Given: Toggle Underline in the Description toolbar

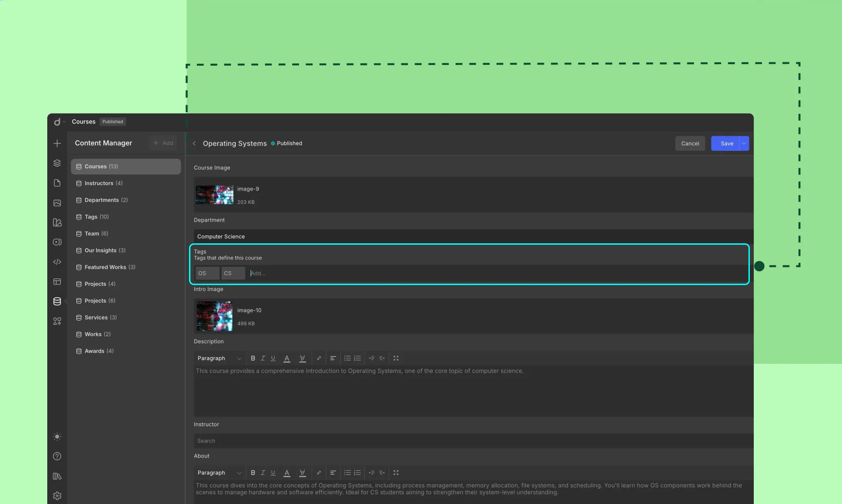Looking at the screenshot, I should click(x=273, y=358).
